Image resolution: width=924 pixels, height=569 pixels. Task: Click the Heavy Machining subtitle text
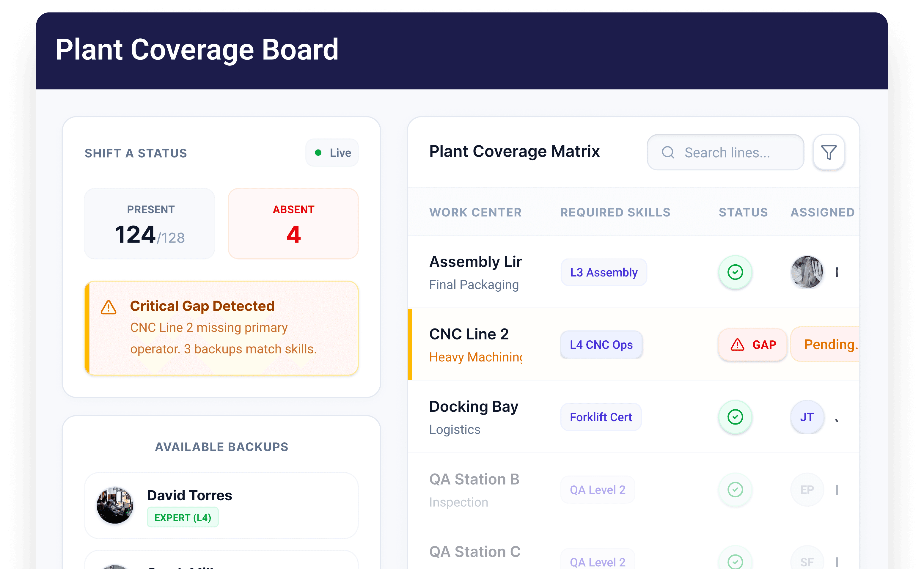(476, 357)
